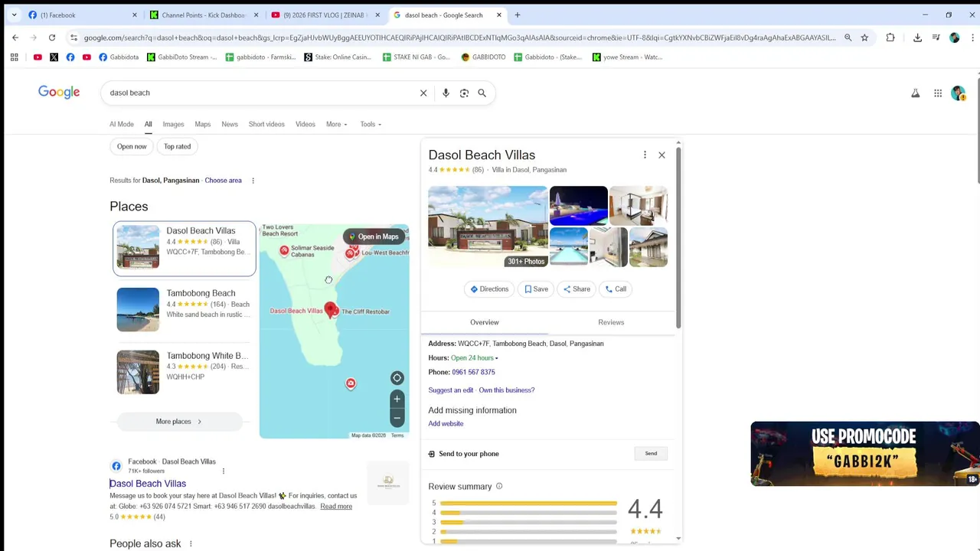
Task: Submit search with the magnifier icon
Action: coord(482,93)
